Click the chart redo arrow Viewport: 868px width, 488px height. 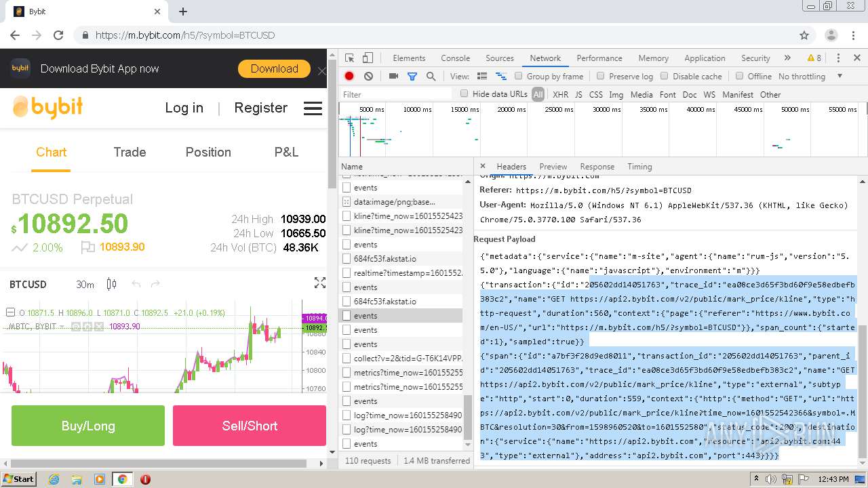click(x=155, y=284)
